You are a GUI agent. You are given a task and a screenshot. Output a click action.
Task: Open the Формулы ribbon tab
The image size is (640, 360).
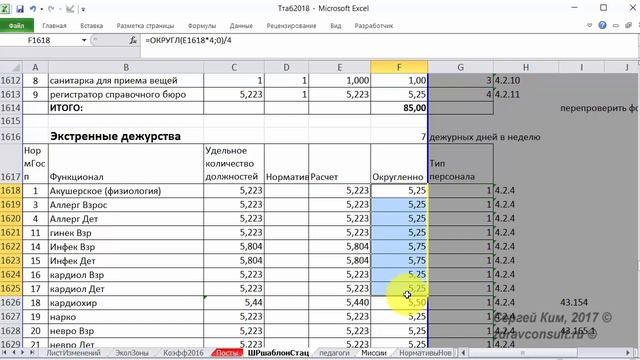click(x=202, y=26)
